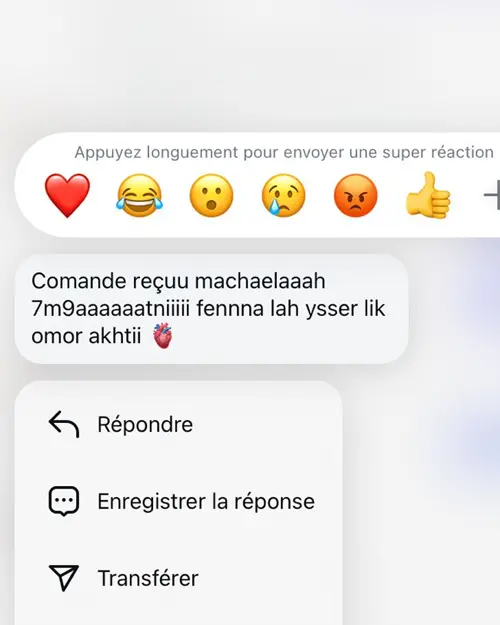Image resolution: width=500 pixels, height=625 pixels.
Task: React with the thumbs up emoji
Action: (428, 195)
